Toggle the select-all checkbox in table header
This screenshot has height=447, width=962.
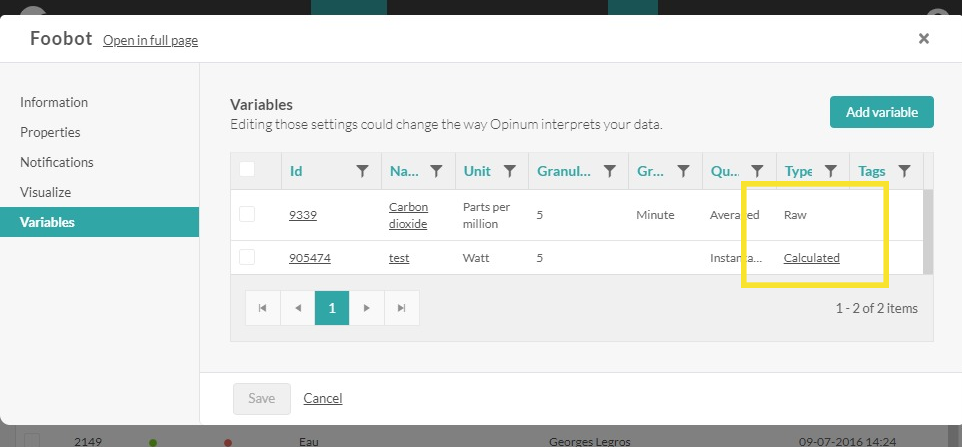pos(247,170)
